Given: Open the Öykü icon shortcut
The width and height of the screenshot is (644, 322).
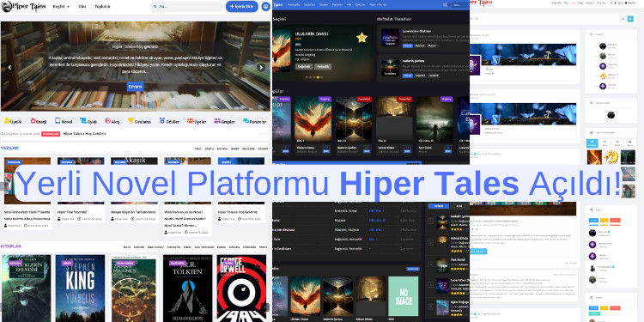Looking at the screenshot, I should point(88,121).
